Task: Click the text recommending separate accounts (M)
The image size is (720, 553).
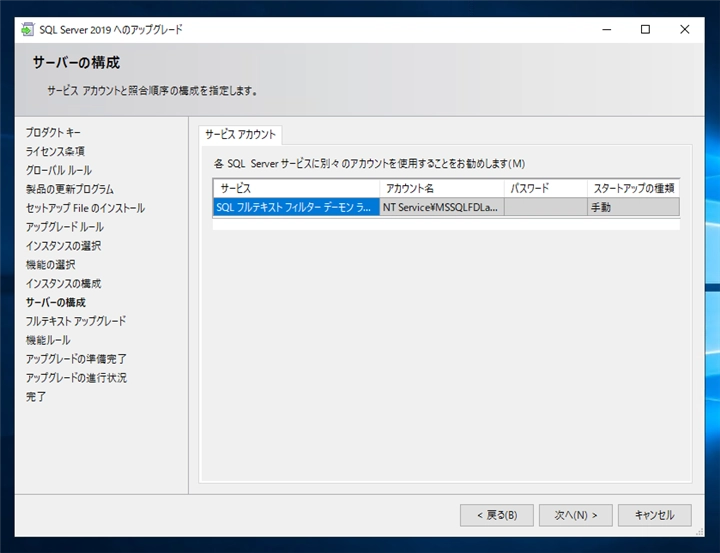Action: click(x=370, y=164)
